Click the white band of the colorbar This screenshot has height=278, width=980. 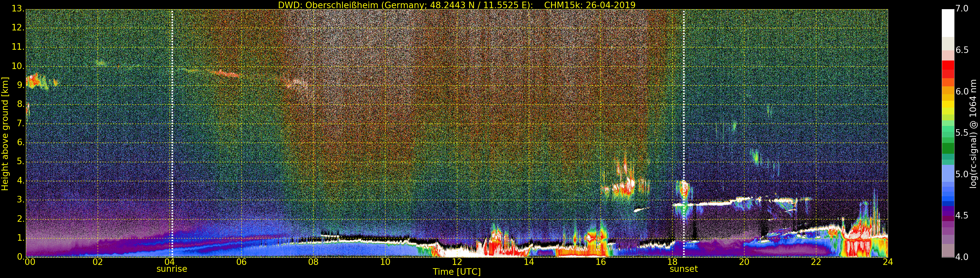[x=948, y=23]
